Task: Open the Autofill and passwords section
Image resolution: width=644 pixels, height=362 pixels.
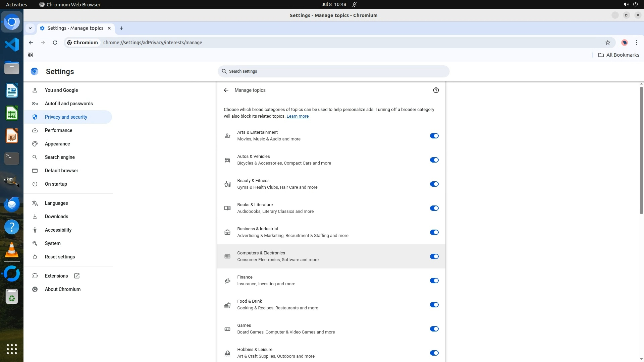Action: click(x=69, y=104)
